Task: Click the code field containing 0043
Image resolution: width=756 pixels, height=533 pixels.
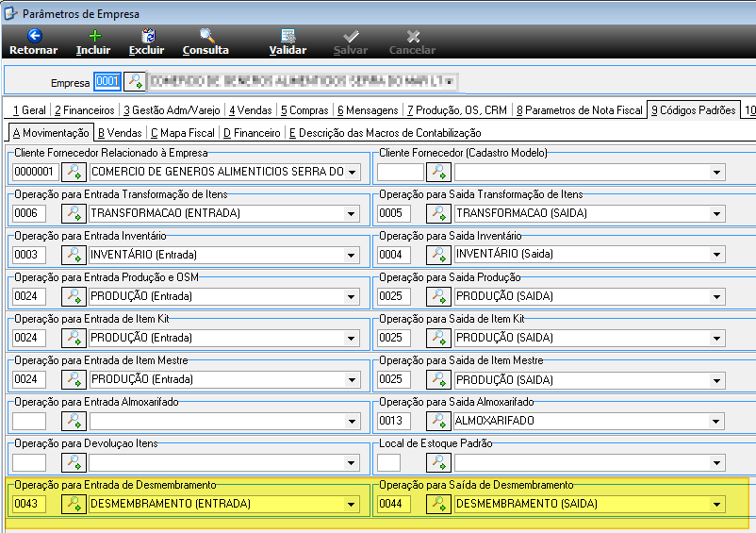Action: (x=29, y=504)
